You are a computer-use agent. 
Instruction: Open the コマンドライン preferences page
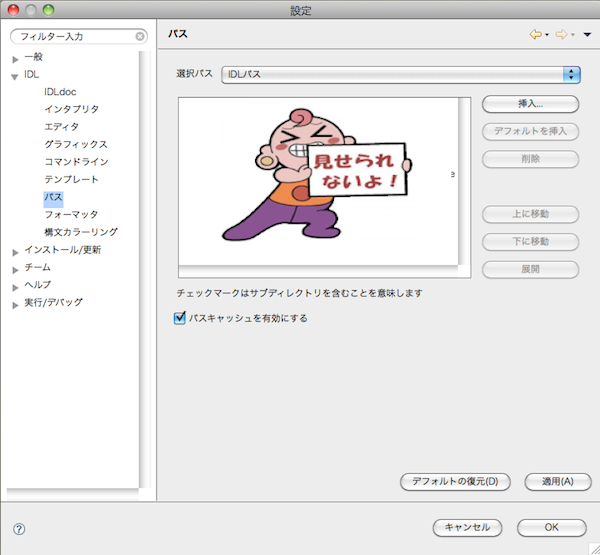(x=76, y=162)
